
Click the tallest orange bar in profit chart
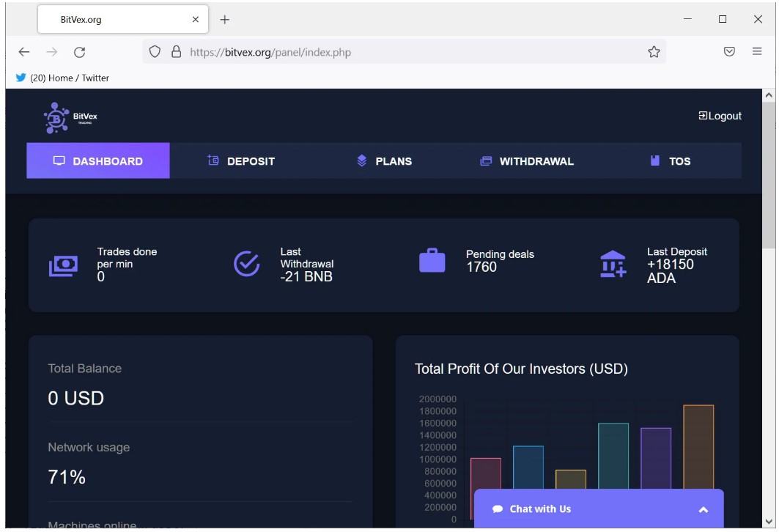pyautogui.click(x=698, y=447)
